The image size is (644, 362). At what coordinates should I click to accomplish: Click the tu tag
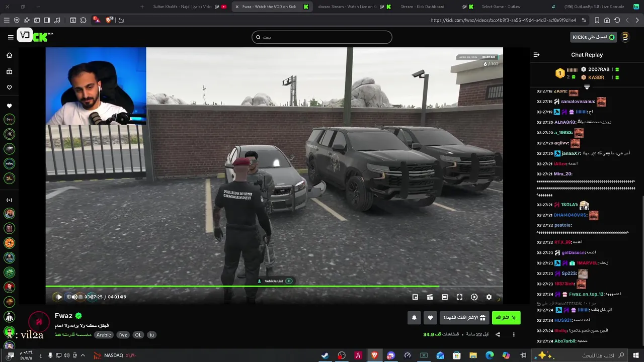[151, 335]
